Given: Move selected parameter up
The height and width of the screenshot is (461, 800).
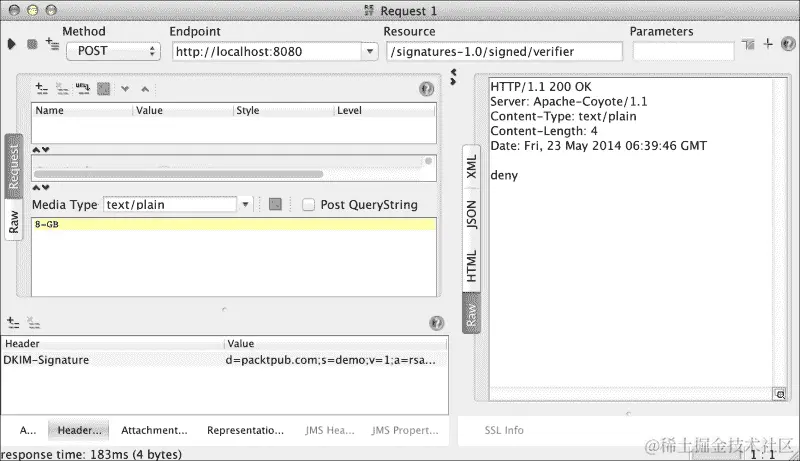Looking at the screenshot, I should [x=145, y=89].
